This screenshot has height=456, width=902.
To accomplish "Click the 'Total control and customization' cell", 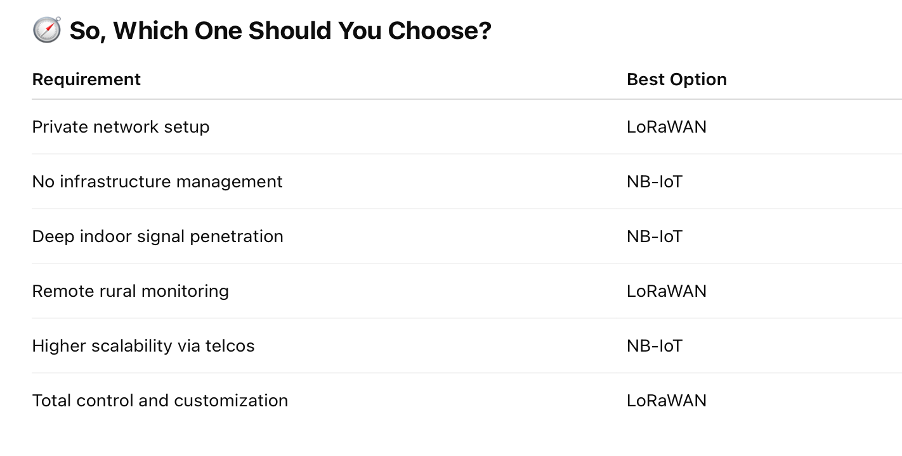I will 160,400.
